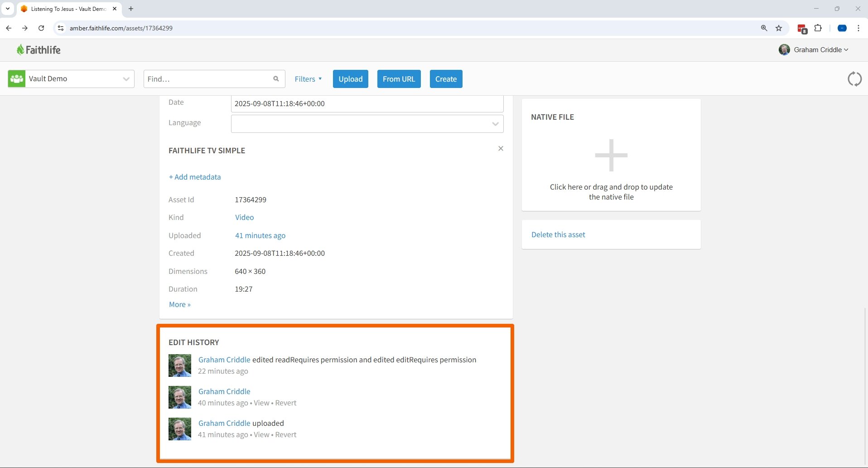
Task: Click the Vault Demo group icon
Action: click(x=17, y=78)
